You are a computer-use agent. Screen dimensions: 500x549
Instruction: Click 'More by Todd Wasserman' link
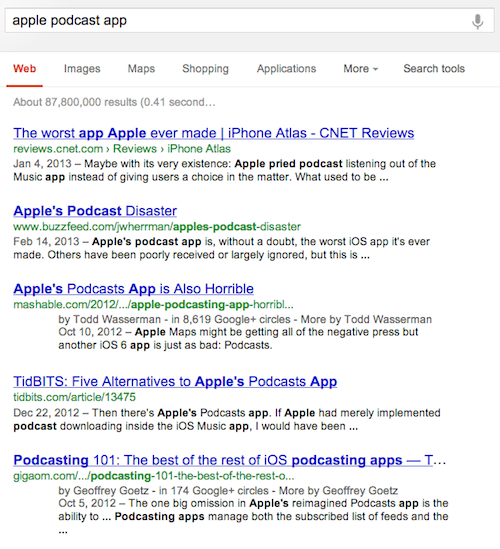pos(366,319)
